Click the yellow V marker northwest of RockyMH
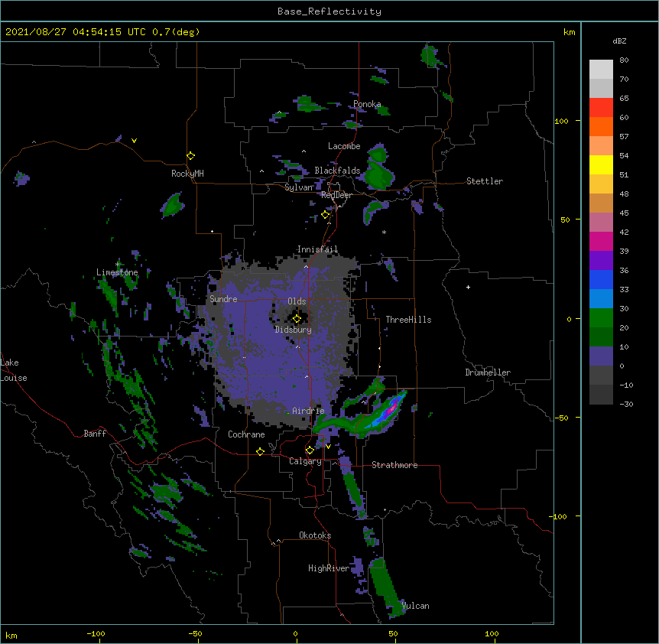This screenshot has width=659, height=644. (x=134, y=141)
